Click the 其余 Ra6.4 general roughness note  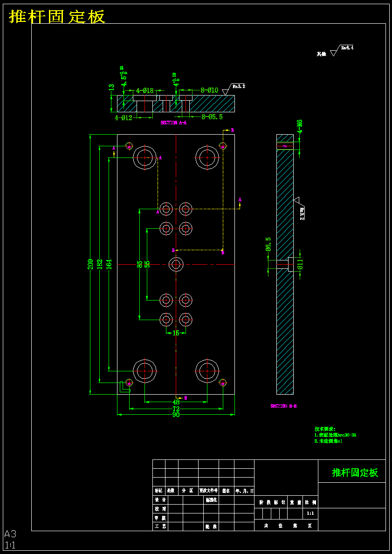(x=335, y=51)
